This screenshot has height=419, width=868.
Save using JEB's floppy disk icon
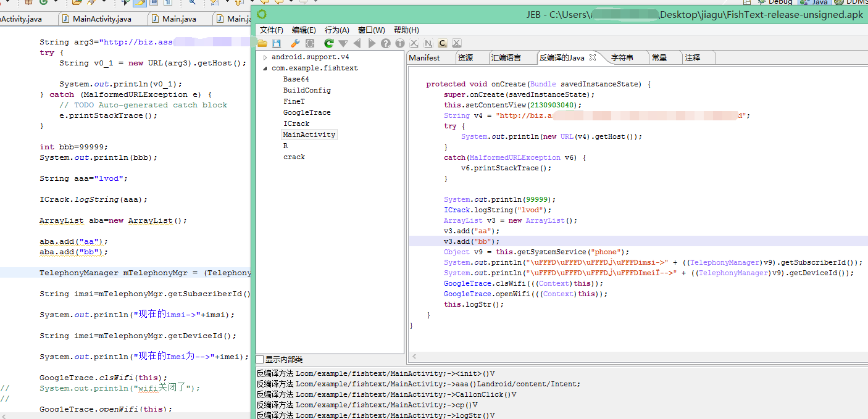(x=277, y=43)
